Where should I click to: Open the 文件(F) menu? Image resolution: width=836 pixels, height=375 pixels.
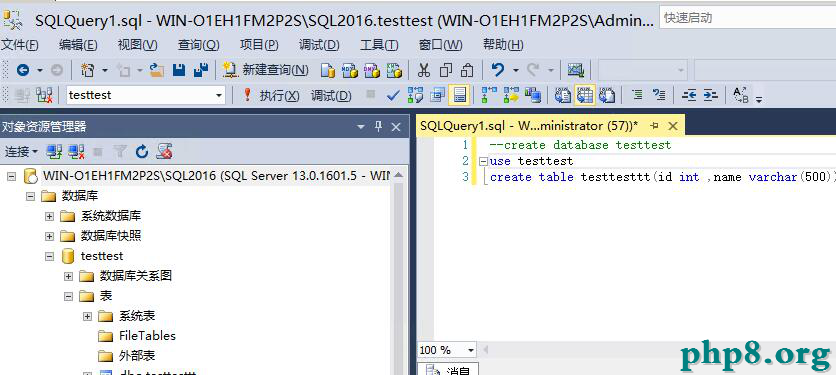point(20,45)
